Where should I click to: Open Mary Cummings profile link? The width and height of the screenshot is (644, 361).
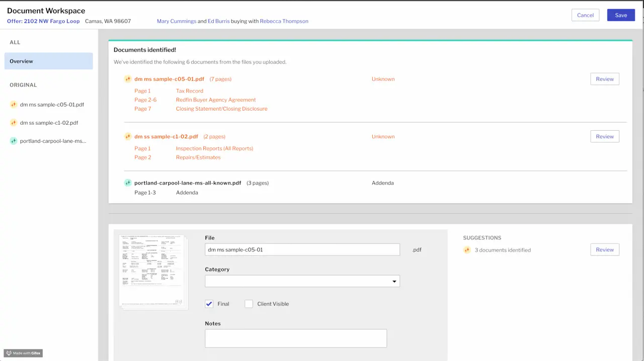click(177, 21)
